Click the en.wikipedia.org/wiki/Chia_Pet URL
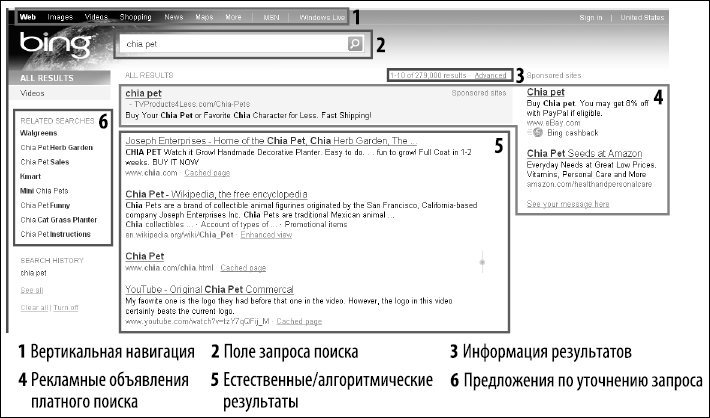This screenshot has height=418, width=710. [179, 235]
